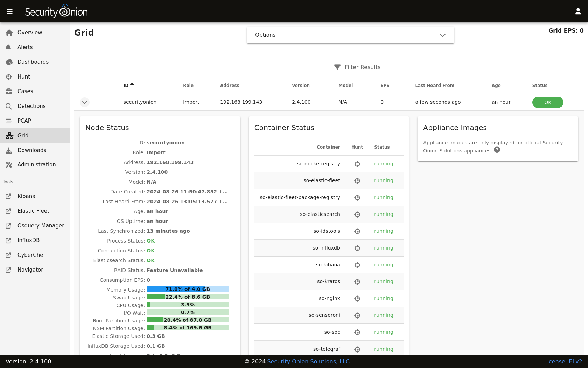588x368 pixels.
Task: Select the Downloads icon
Action: 9,150
